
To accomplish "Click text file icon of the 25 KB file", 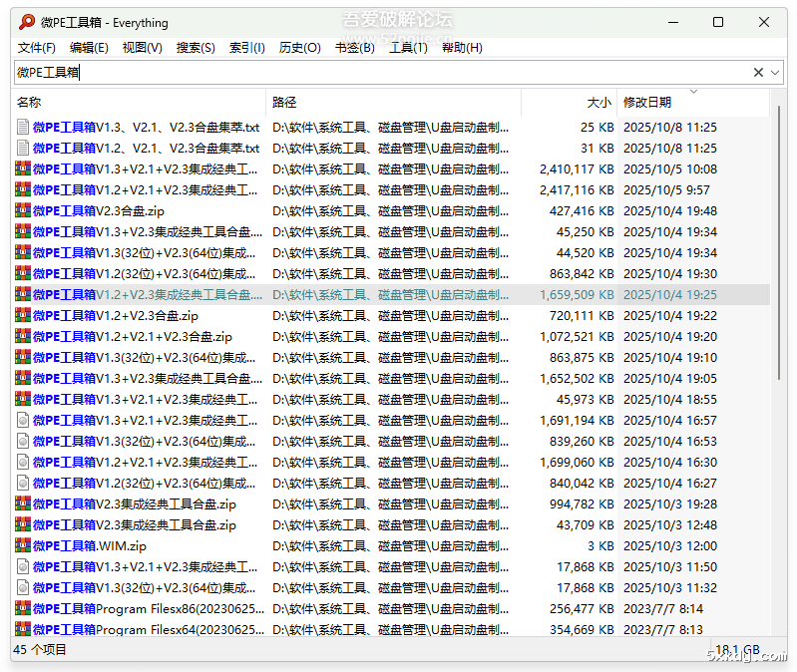I will point(23,127).
